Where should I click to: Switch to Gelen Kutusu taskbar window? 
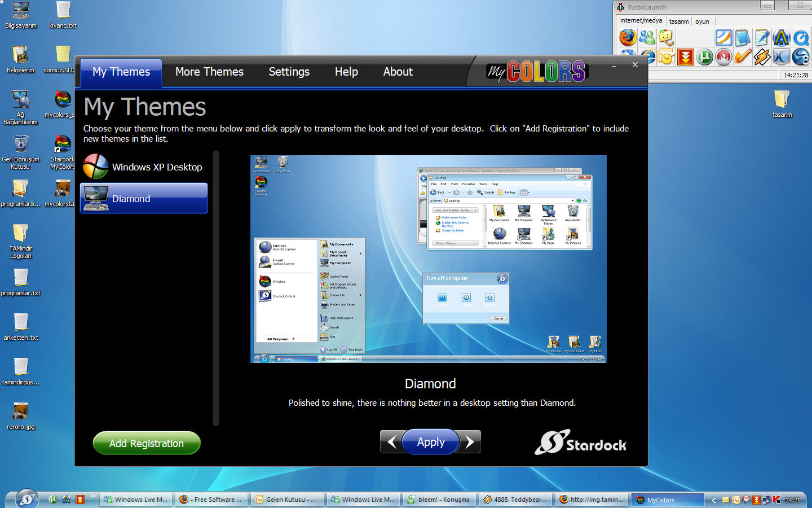(x=288, y=500)
